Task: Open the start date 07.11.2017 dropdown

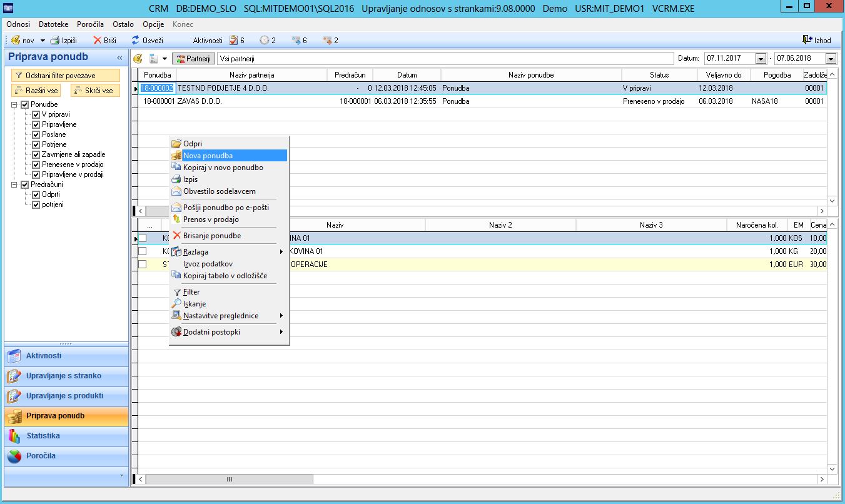Action: (761, 59)
